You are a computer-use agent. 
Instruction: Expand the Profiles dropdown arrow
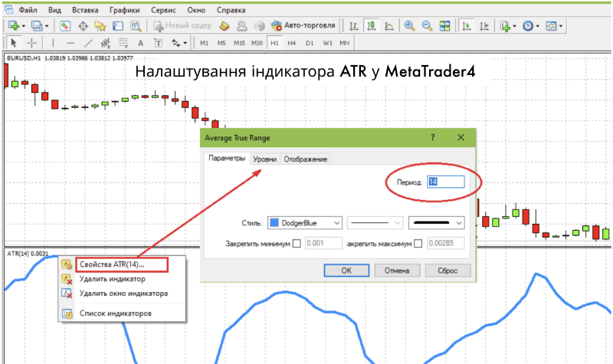click(x=47, y=26)
